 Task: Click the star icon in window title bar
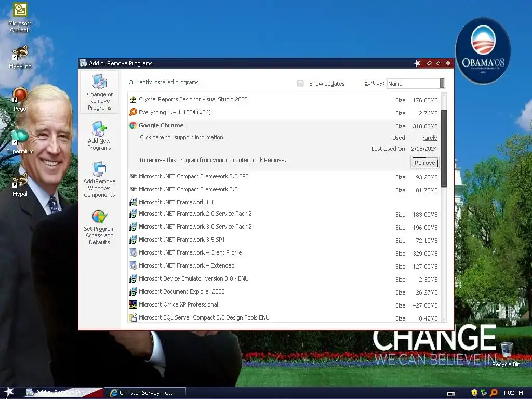click(417, 63)
